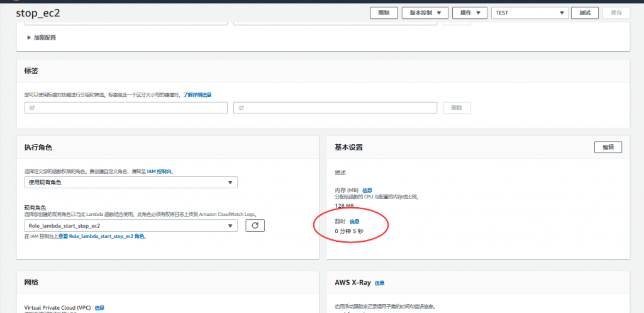This screenshot has width=644, height=313.
Task: Expand the 加密配置 section
Action: click(x=42, y=38)
